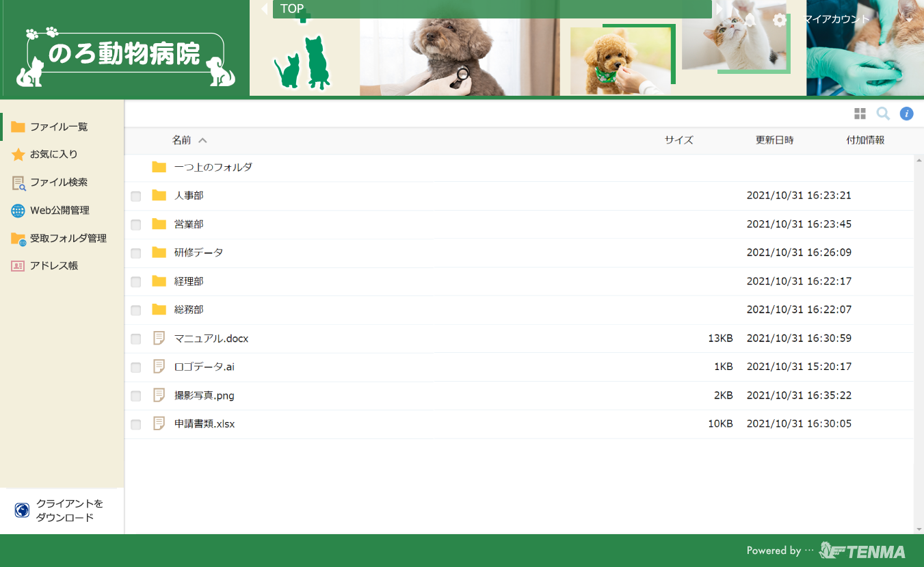Tick the checkbox for 人事部
This screenshot has height=567, width=924.
point(136,196)
